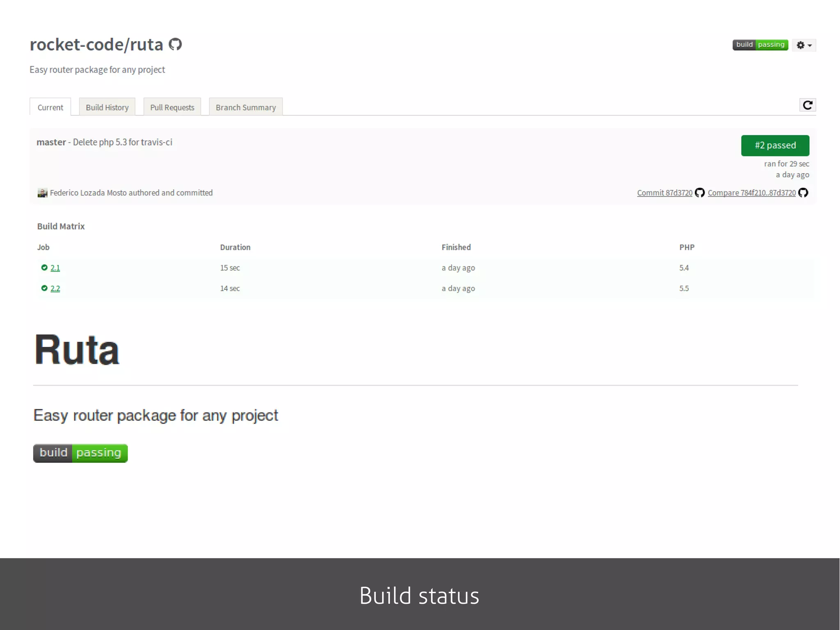Click 'a day ago' in job 2.2 row
Viewport: 840px width, 630px height.
pyautogui.click(x=458, y=288)
